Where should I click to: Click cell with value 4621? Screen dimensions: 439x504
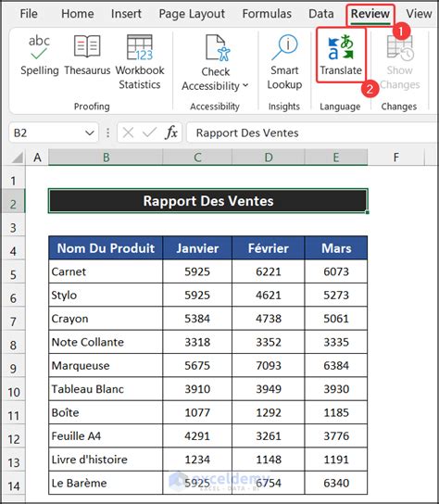269,295
